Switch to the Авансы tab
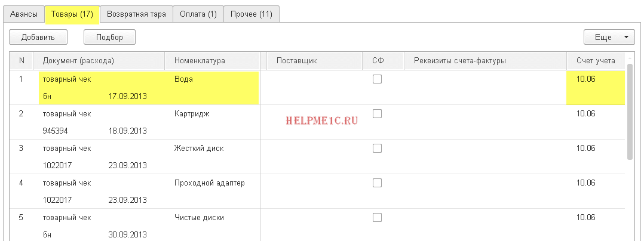The width and height of the screenshot is (644, 241). click(23, 14)
